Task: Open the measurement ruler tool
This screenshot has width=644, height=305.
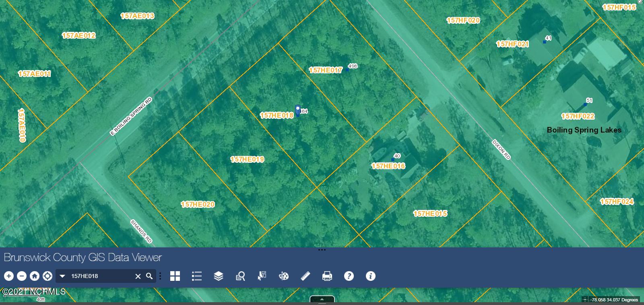Action: [305, 276]
